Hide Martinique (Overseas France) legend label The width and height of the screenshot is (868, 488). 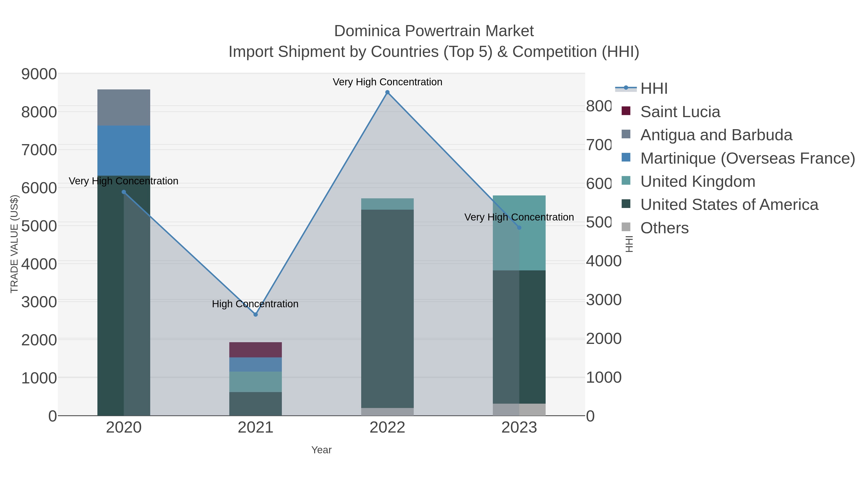[x=748, y=158]
